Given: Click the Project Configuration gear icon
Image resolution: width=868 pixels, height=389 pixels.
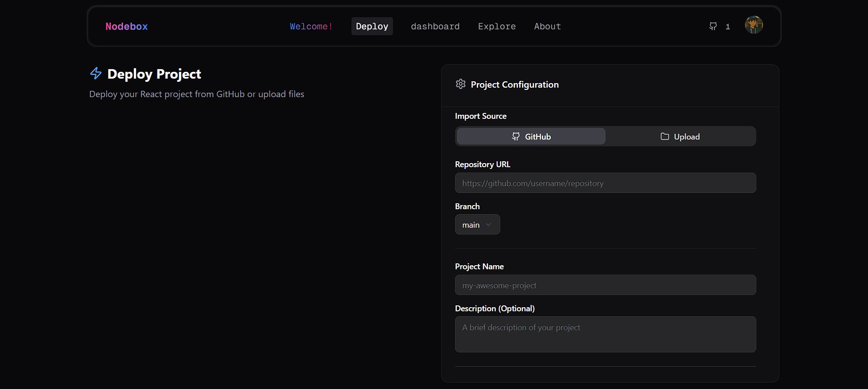Looking at the screenshot, I should coord(460,84).
